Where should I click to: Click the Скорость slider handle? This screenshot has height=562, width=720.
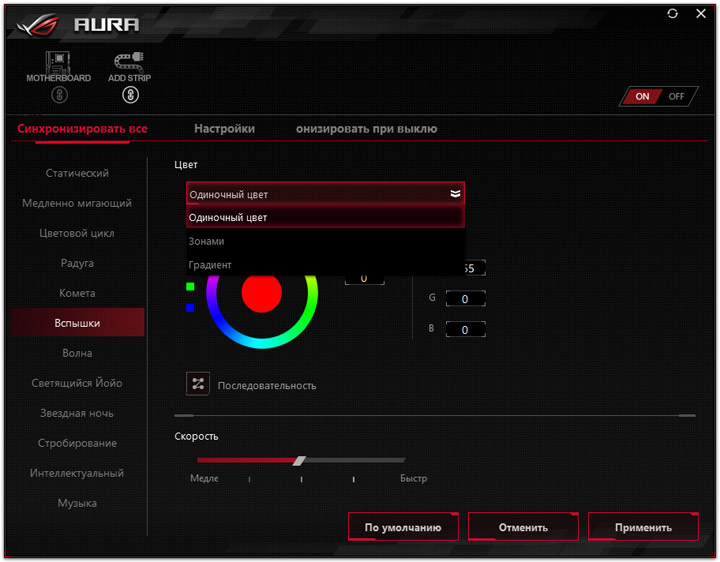tap(299, 461)
